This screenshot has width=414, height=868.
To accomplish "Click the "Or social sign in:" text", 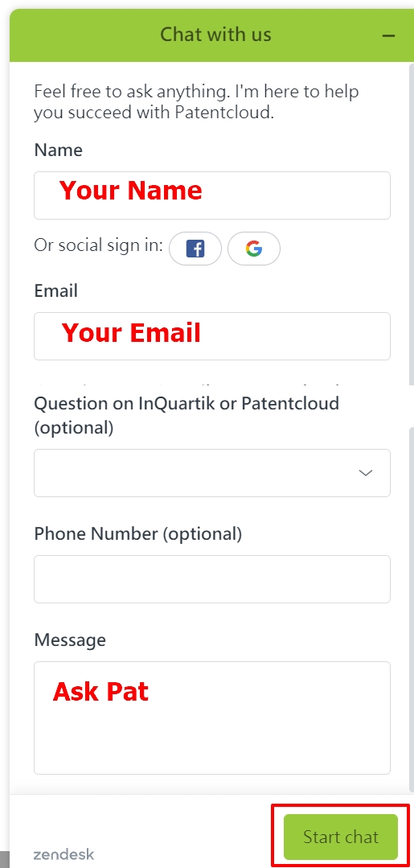I will (x=99, y=245).
